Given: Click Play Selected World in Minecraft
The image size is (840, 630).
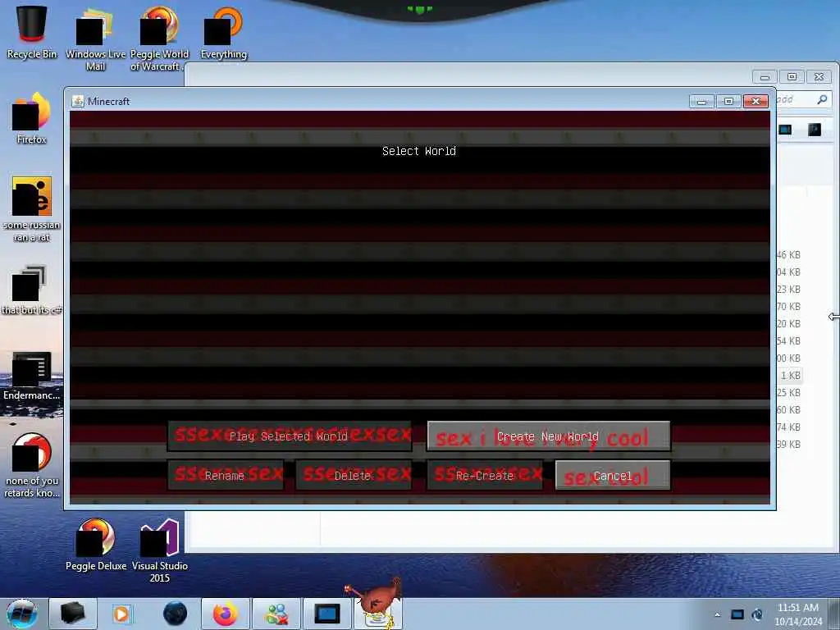Looking at the screenshot, I should point(290,436).
